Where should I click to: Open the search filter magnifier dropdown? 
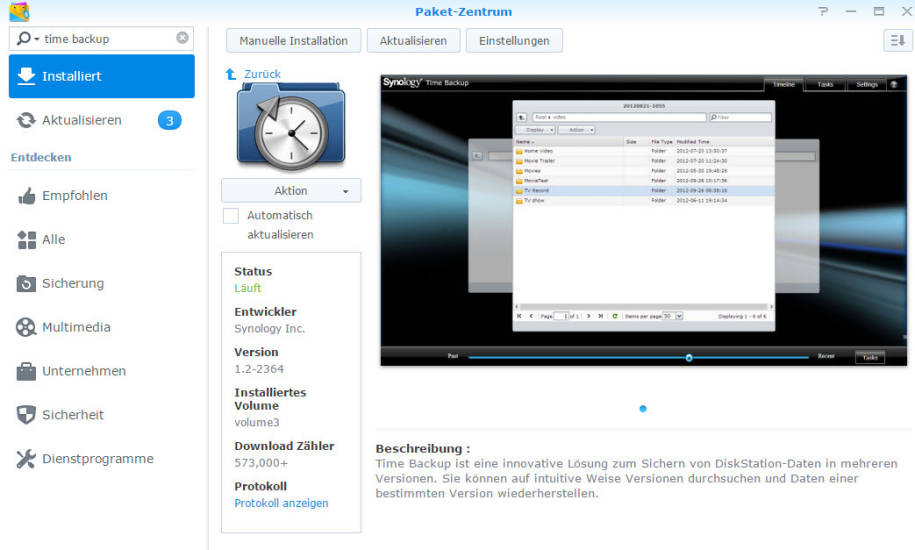click(x=27, y=38)
